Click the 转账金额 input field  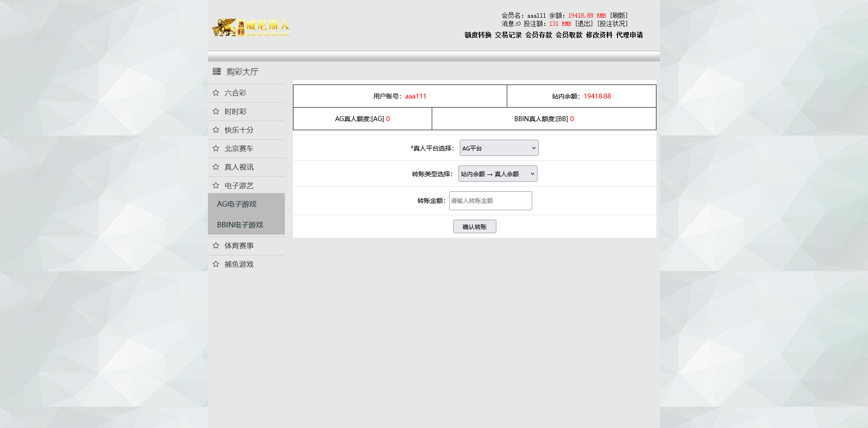(490, 201)
